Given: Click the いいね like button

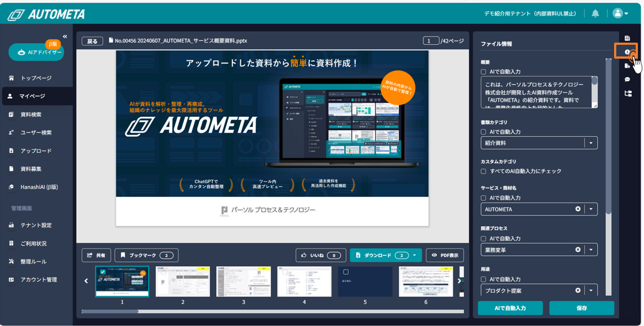Looking at the screenshot, I should pyautogui.click(x=321, y=255).
